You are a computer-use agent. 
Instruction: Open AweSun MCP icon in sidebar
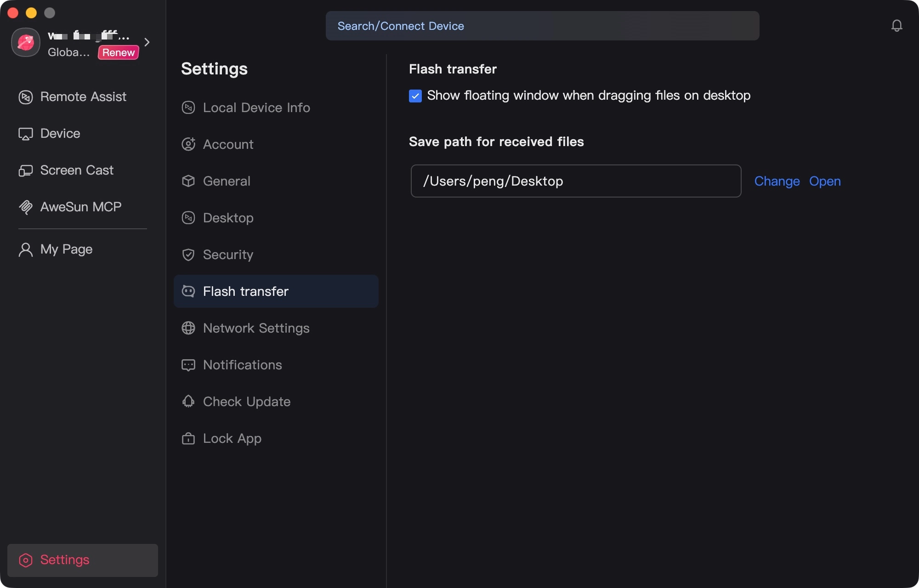[x=26, y=207]
